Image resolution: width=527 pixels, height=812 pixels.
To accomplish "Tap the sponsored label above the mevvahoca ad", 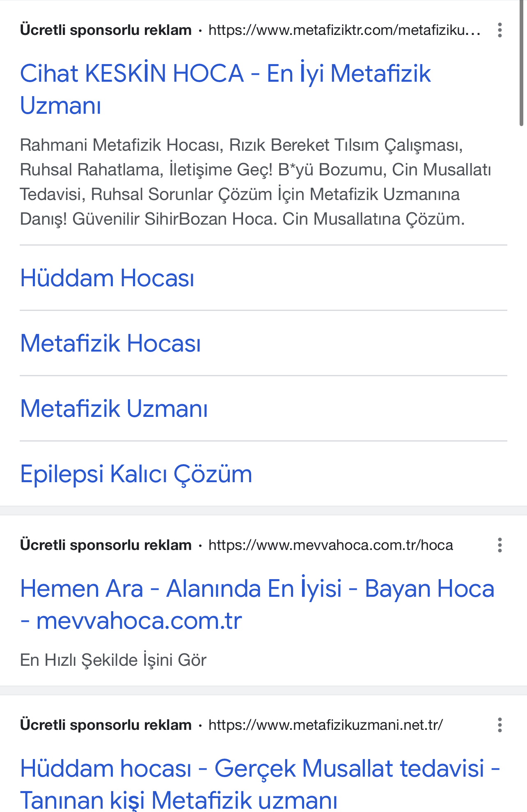I will tap(106, 545).
